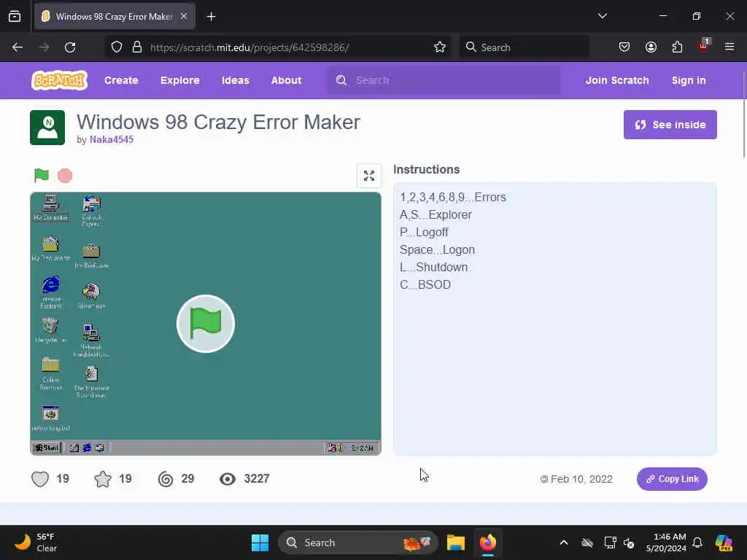
Task: Open the Create menu item
Action: (122, 80)
